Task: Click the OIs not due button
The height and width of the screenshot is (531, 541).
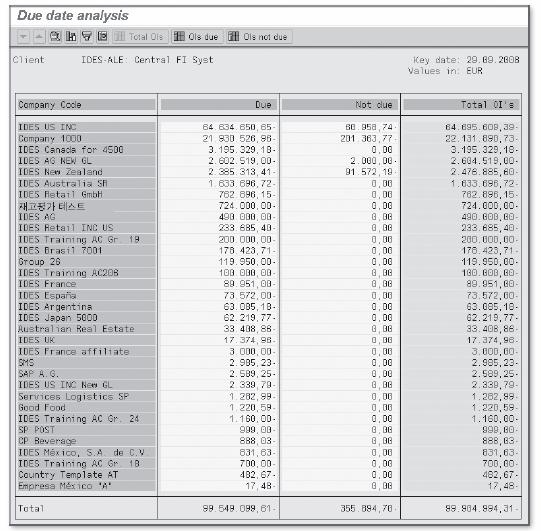Action: tap(259, 37)
